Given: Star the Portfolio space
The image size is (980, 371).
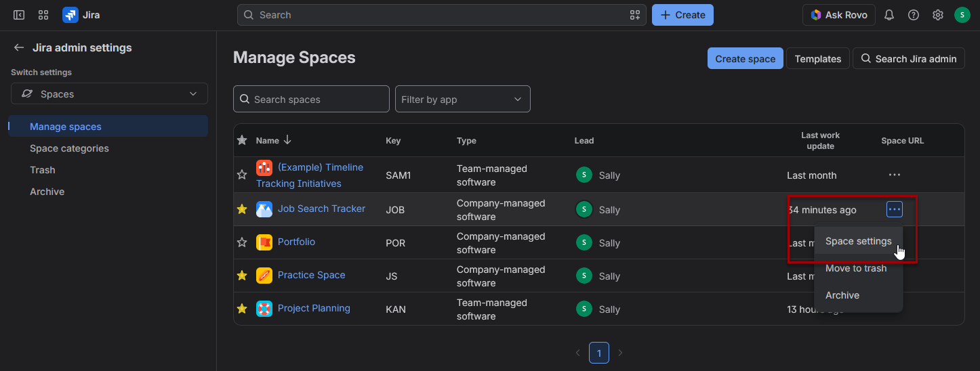Looking at the screenshot, I should point(242,242).
